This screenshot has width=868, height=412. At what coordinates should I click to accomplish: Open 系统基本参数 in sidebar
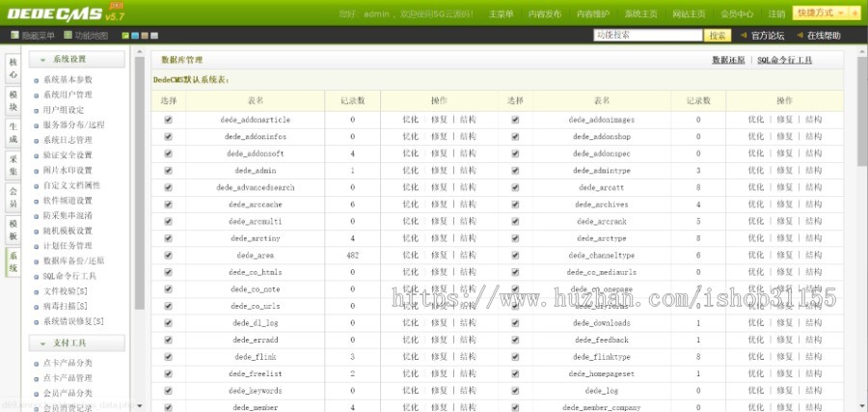coord(68,80)
